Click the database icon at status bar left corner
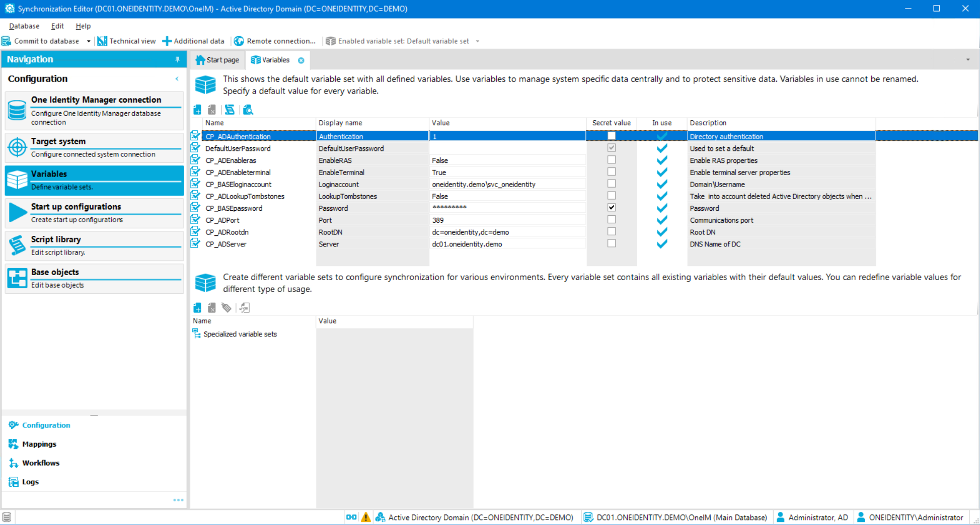 coord(7,517)
